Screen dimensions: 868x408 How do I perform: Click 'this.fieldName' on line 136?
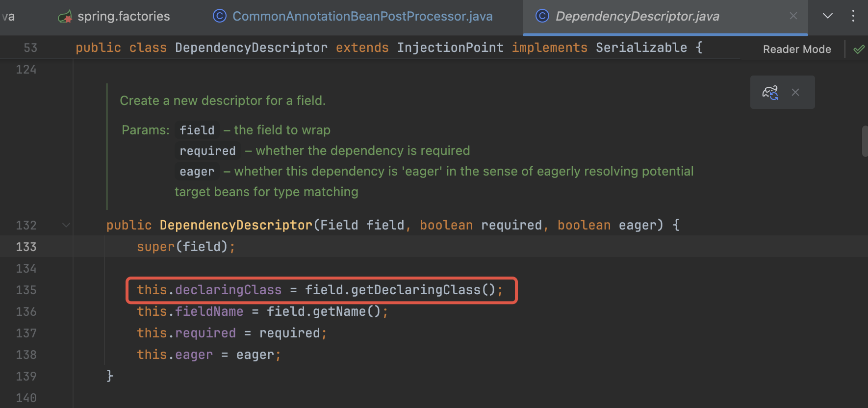190,311
